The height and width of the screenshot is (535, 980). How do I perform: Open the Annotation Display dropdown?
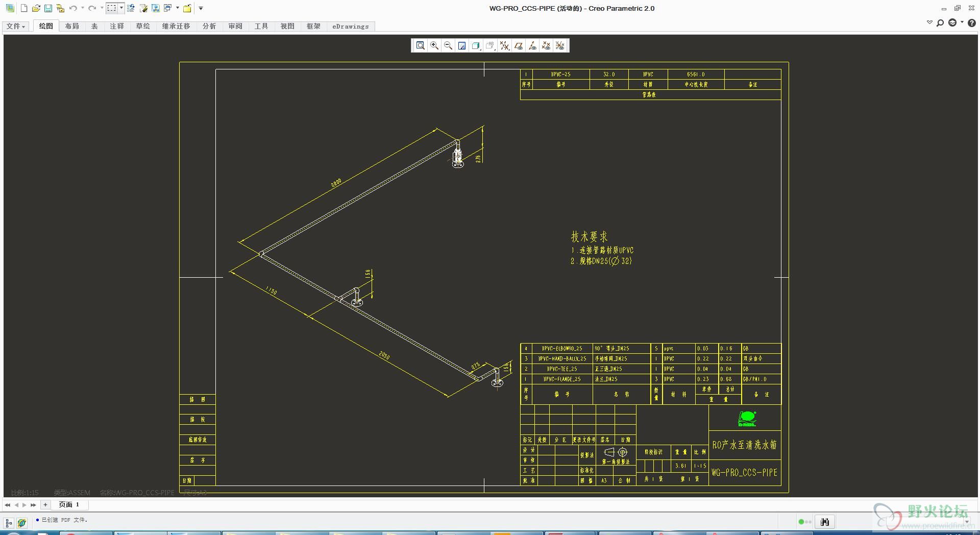point(491,45)
